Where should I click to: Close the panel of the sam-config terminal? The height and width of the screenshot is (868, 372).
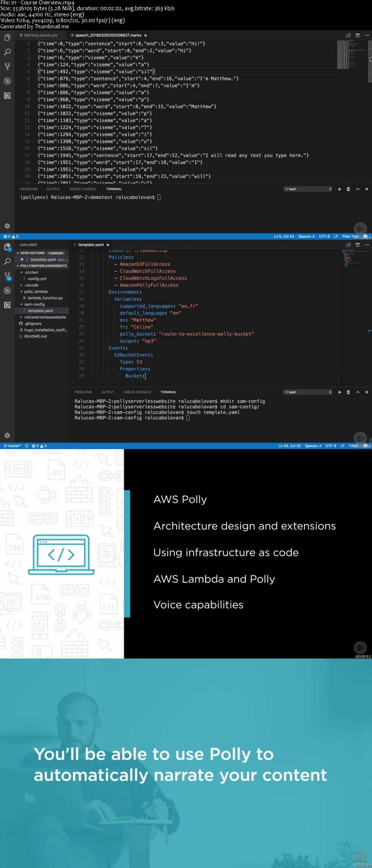[367, 392]
